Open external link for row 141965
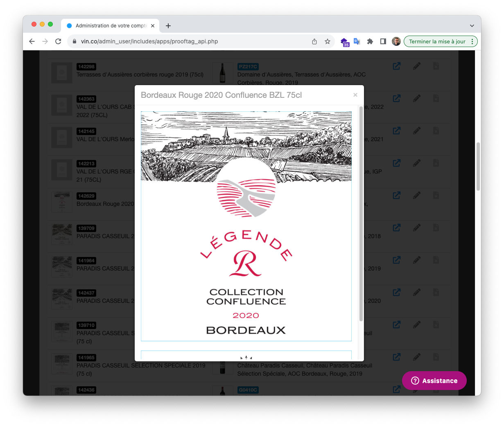504x426 pixels. coord(397,357)
